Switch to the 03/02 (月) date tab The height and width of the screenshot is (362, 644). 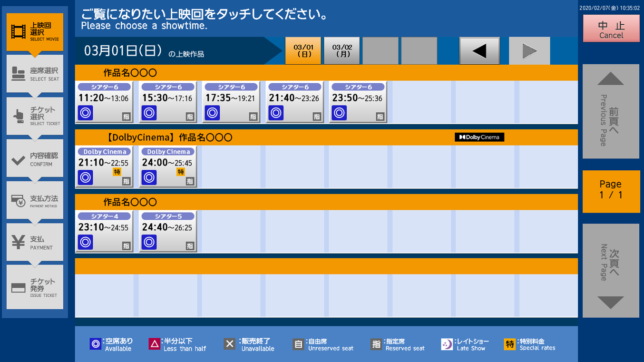point(342,51)
